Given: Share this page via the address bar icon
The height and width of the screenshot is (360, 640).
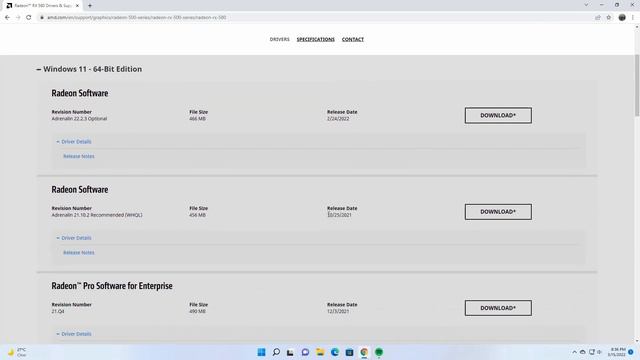Looking at the screenshot, I should point(598,18).
